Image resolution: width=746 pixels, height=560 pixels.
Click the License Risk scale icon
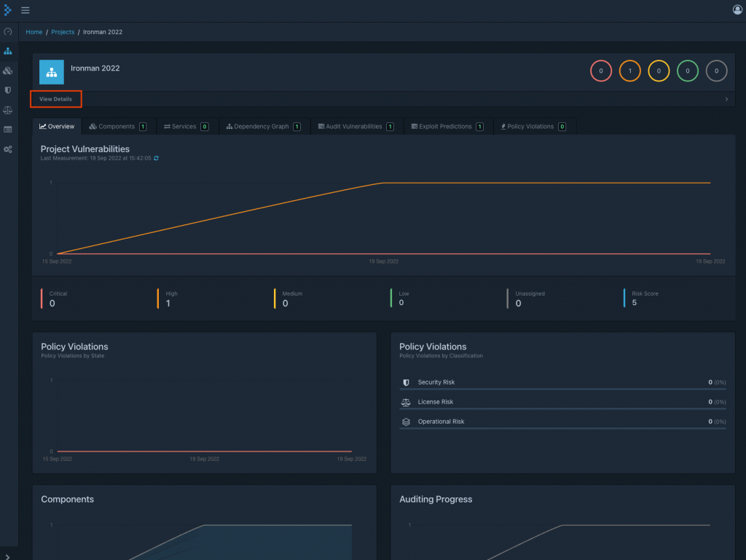click(x=406, y=402)
